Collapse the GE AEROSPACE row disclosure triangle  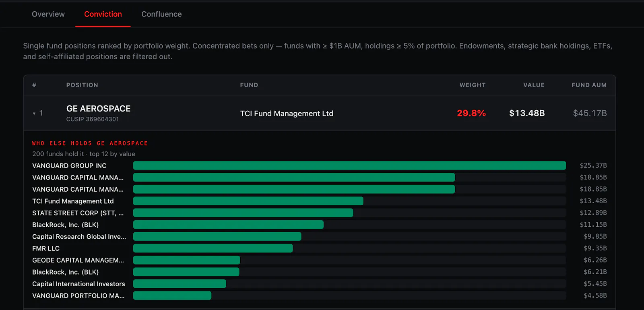[34, 114]
